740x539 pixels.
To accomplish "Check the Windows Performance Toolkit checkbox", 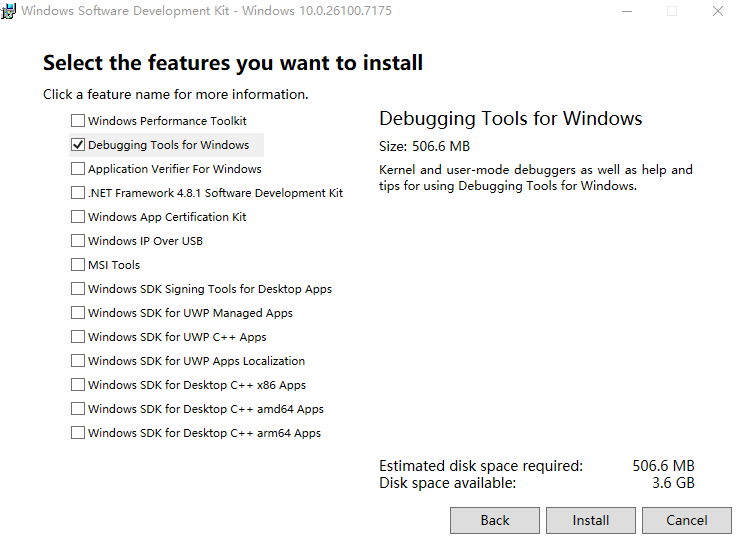I will [78, 121].
